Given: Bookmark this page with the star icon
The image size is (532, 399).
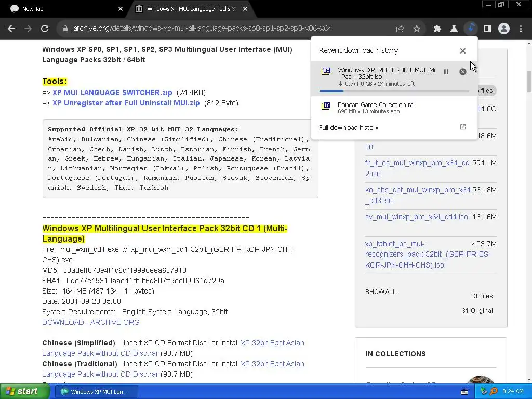Looking at the screenshot, I should (417, 29).
